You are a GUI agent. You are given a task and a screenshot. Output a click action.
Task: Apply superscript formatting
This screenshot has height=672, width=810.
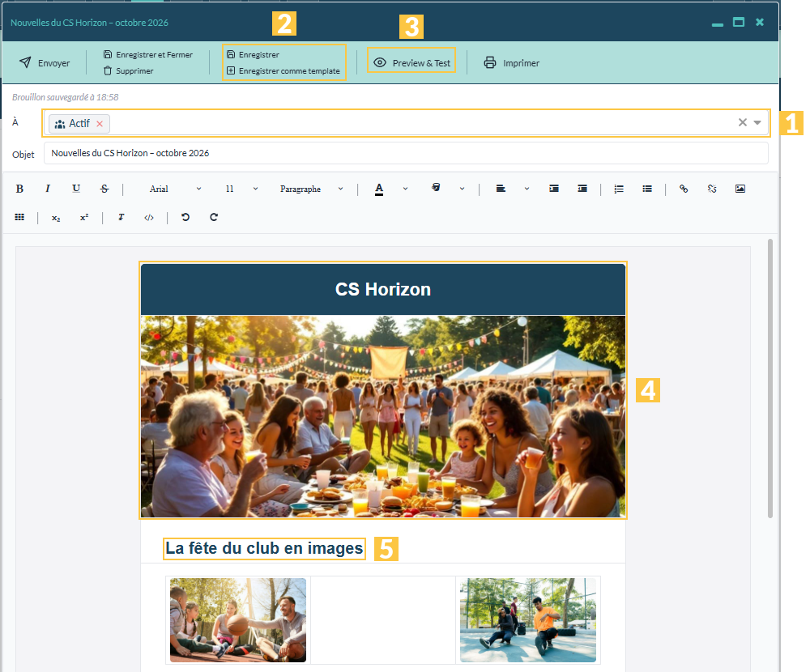[x=84, y=217]
